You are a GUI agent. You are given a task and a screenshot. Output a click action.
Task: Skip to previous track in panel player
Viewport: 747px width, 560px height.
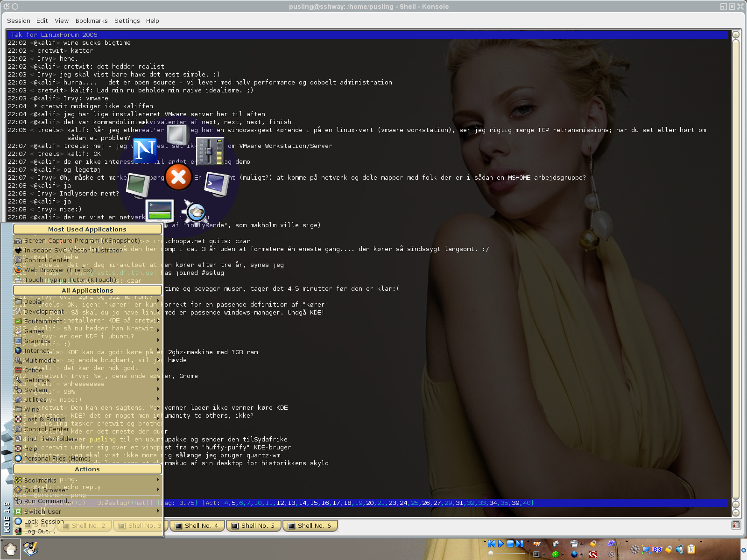point(492,544)
